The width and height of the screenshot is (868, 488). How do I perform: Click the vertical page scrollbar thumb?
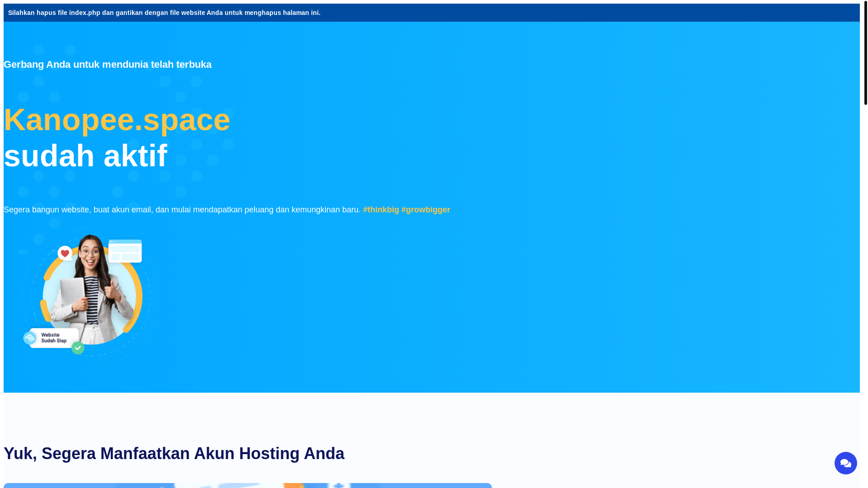[866, 53]
